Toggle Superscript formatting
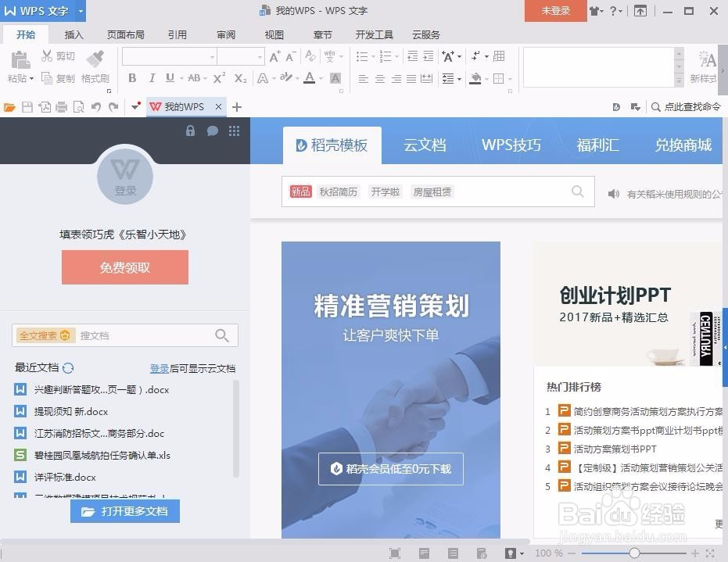 [219, 77]
